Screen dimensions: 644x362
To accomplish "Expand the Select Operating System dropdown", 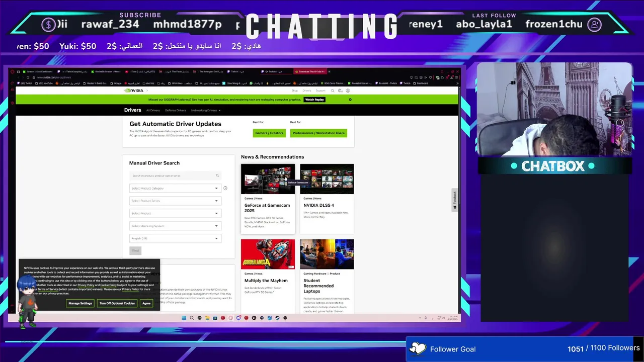I will pyautogui.click(x=175, y=226).
